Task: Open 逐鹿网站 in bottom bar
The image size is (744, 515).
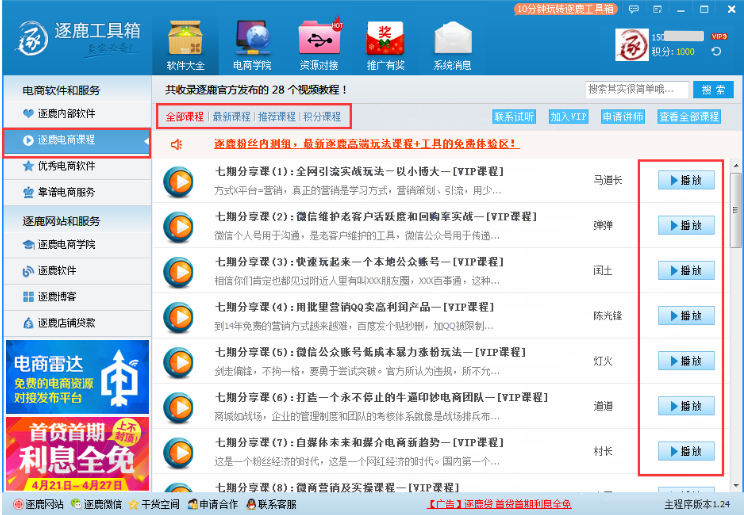Action: click(x=38, y=504)
